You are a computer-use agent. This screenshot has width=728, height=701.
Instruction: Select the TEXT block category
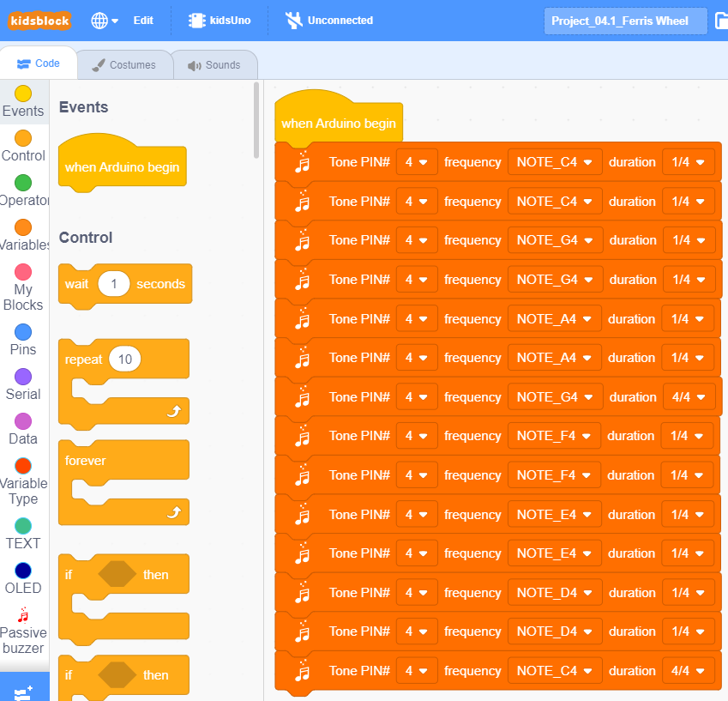[23, 535]
